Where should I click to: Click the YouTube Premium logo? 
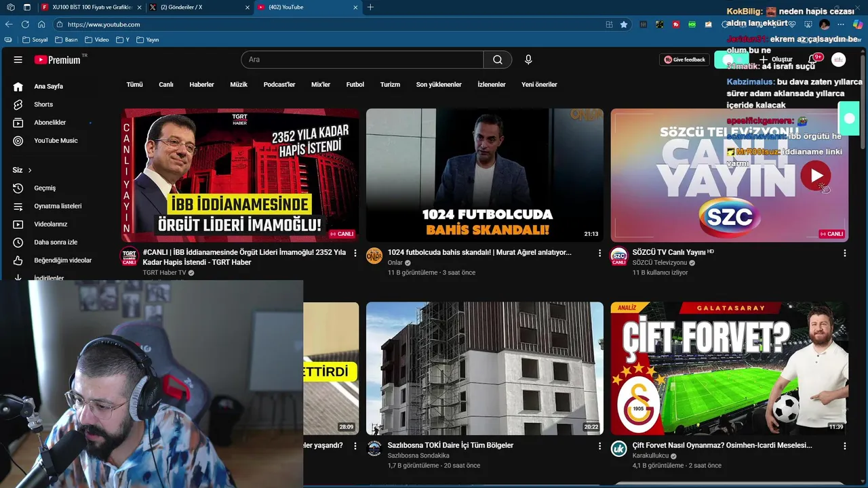click(x=58, y=60)
